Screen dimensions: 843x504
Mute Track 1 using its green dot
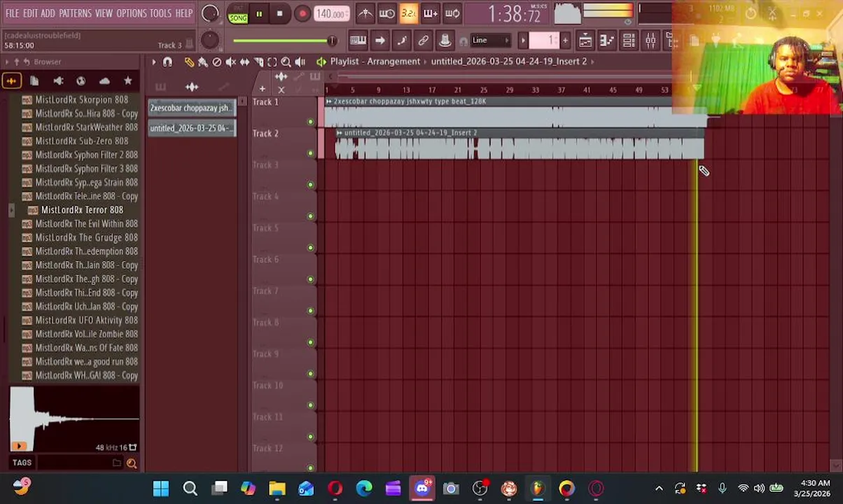[311, 122]
